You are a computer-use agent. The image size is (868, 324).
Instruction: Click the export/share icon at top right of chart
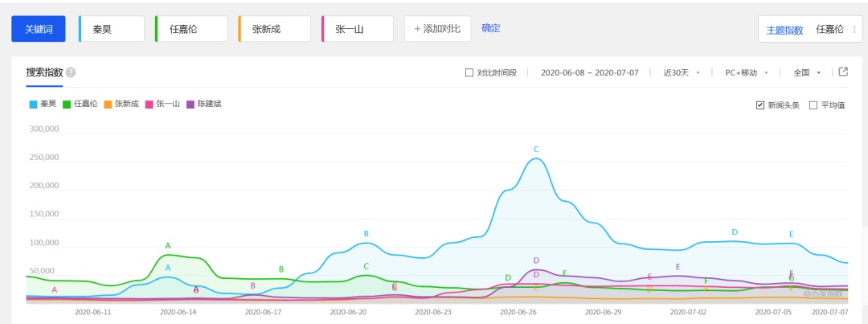click(843, 72)
